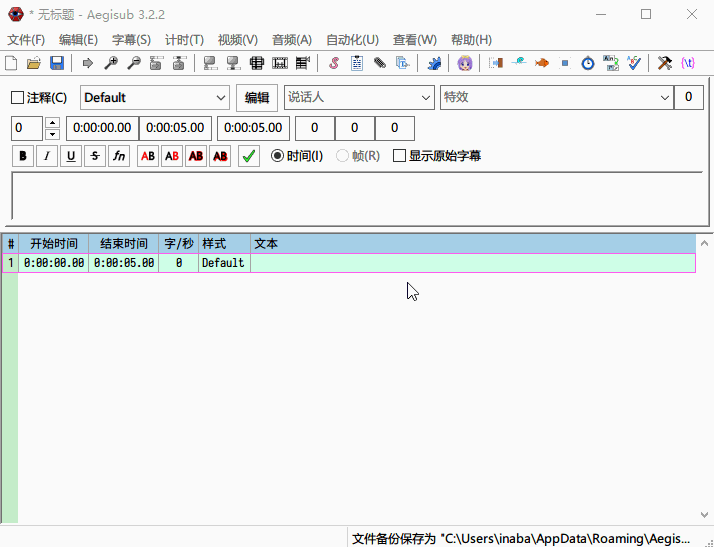714x547 pixels.
Task: Click the fn font name button
Action: coord(119,156)
